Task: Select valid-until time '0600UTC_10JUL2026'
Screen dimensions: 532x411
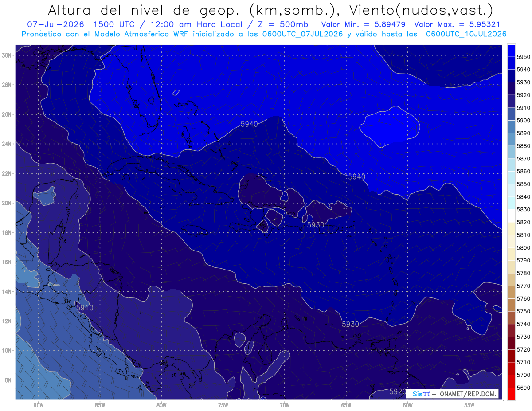Action: (x=466, y=34)
